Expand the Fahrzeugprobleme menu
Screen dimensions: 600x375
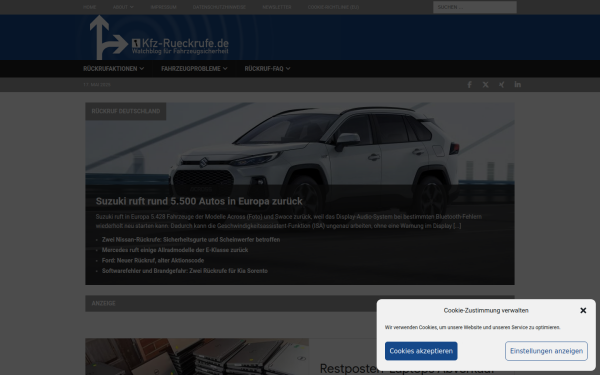194,68
